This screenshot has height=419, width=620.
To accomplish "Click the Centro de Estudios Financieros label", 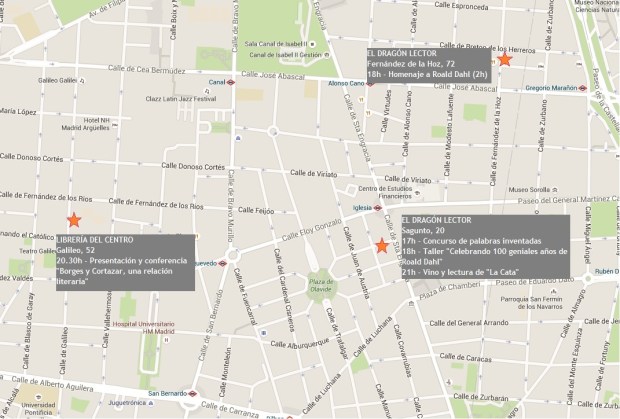I will pyautogui.click(x=384, y=192).
